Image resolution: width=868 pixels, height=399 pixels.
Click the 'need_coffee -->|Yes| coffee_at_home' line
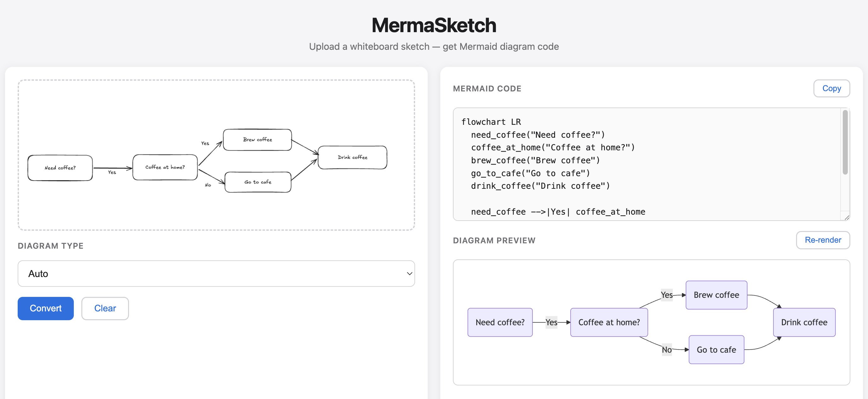558,212
